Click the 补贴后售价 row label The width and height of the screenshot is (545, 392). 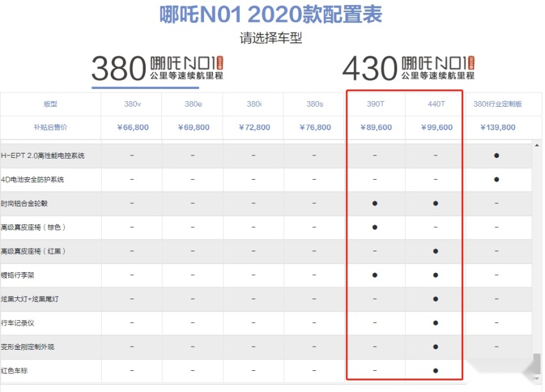51,127
